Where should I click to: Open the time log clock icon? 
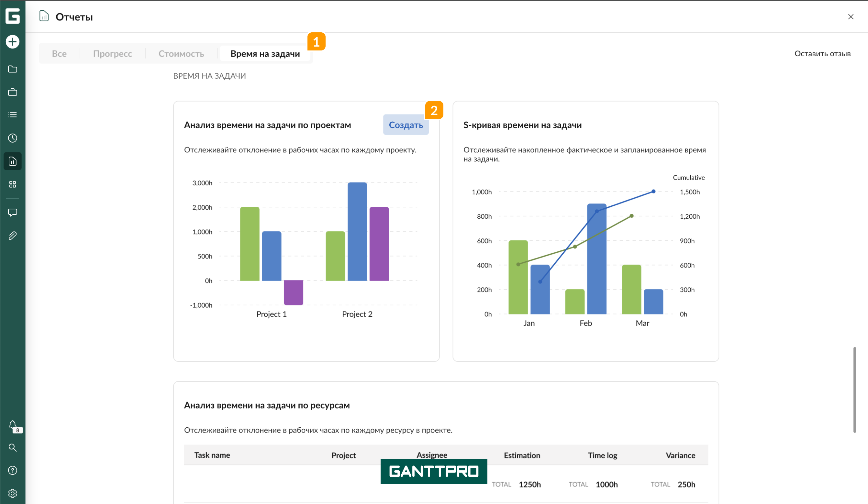[13, 138]
